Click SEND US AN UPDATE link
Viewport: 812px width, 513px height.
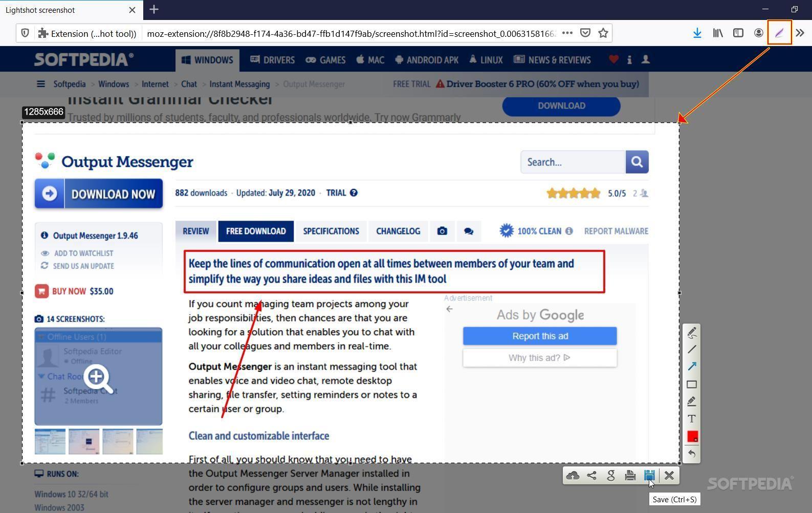coord(78,266)
